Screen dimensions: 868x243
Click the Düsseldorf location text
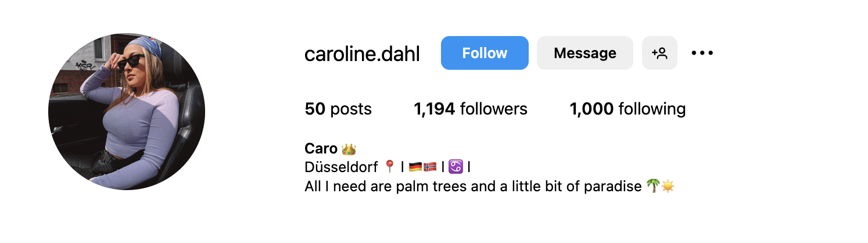[342, 167]
